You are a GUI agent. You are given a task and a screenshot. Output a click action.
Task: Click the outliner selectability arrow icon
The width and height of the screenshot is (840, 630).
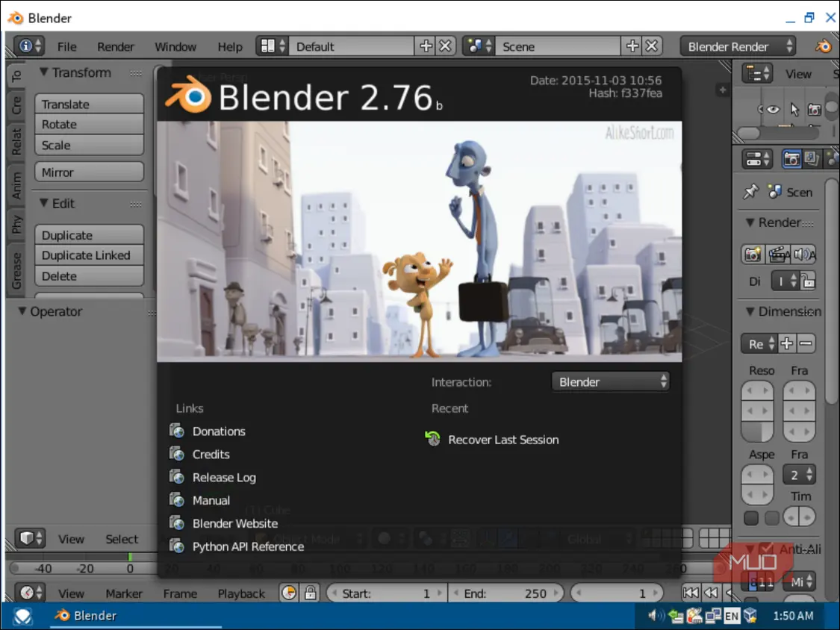click(794, 110)
